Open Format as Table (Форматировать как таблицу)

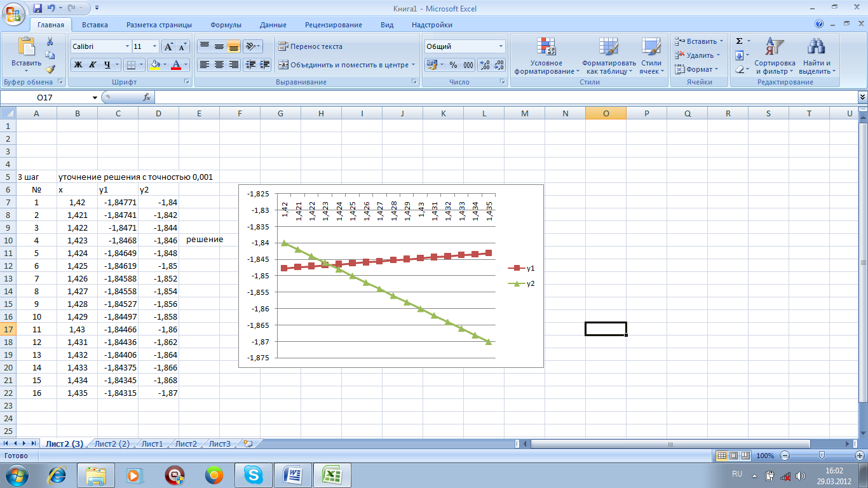pyautogui.click(x=609, y=56)
